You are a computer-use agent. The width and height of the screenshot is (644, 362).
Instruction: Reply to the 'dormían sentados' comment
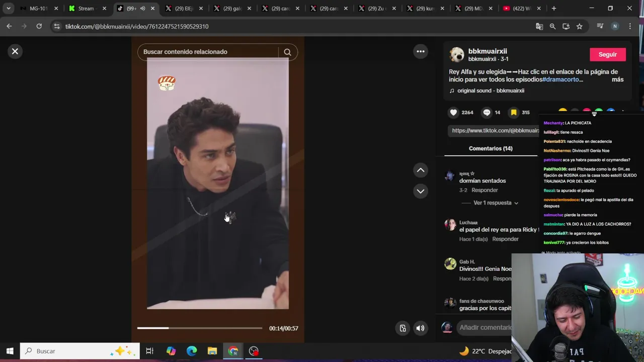[485, 190]
